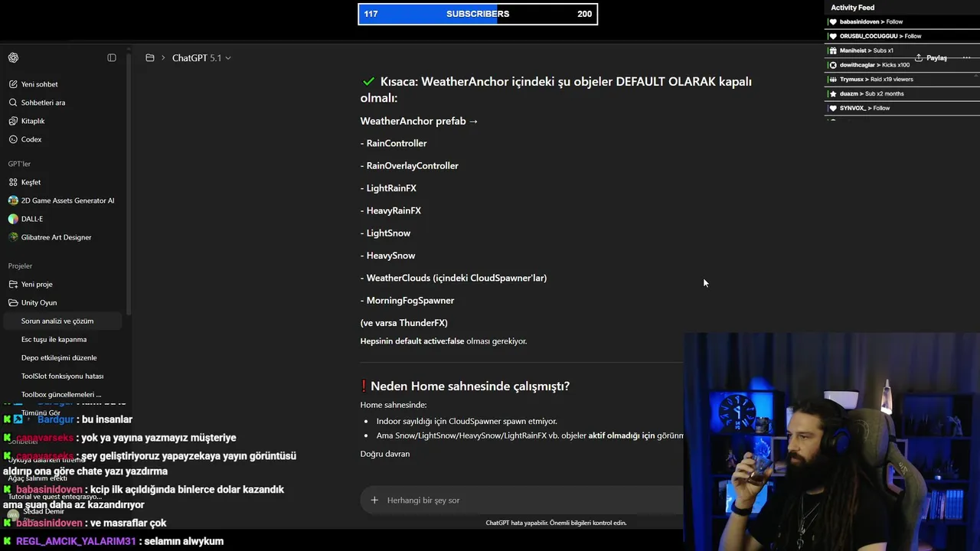980x551 pixels.
Task: Click the Kitaplık images icon
Action: click(x=13, y=121)
